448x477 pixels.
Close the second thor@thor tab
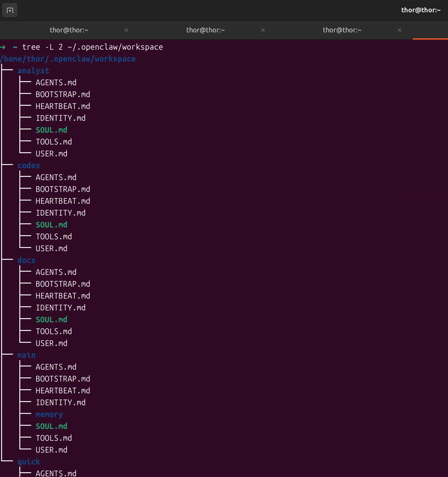(x=263, y=30)
